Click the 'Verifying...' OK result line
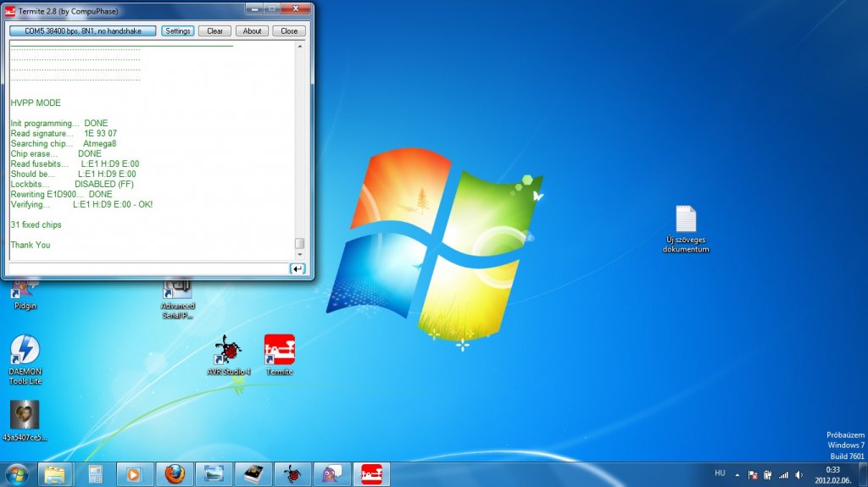Image resolution: width=868 pixels, height=487 pixels. 81,204
